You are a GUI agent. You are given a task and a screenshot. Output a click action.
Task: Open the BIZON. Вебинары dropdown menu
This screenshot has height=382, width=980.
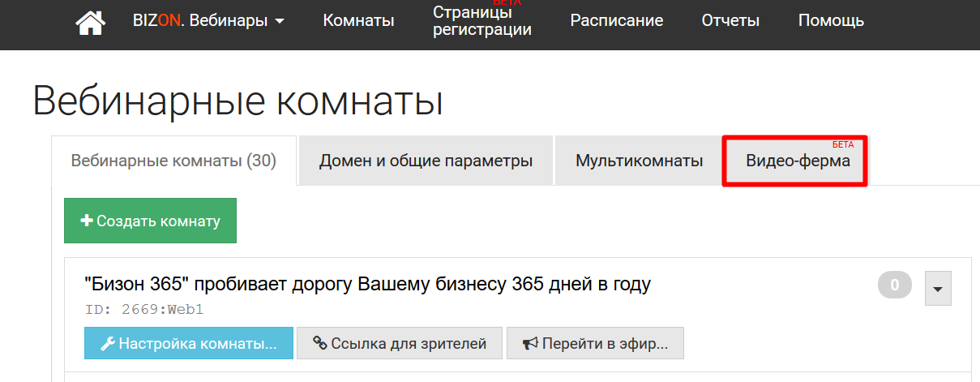click(208, 21)
